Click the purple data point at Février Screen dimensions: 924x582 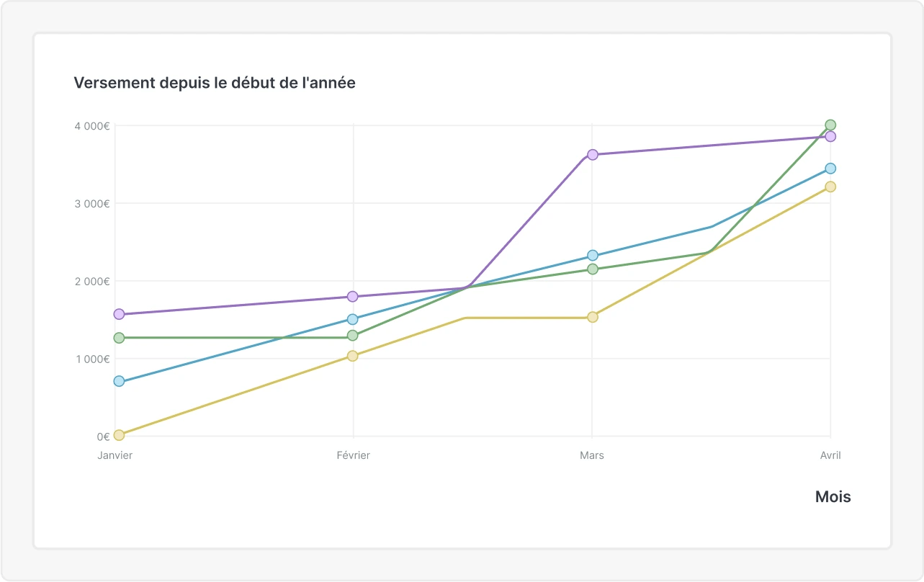353,297
